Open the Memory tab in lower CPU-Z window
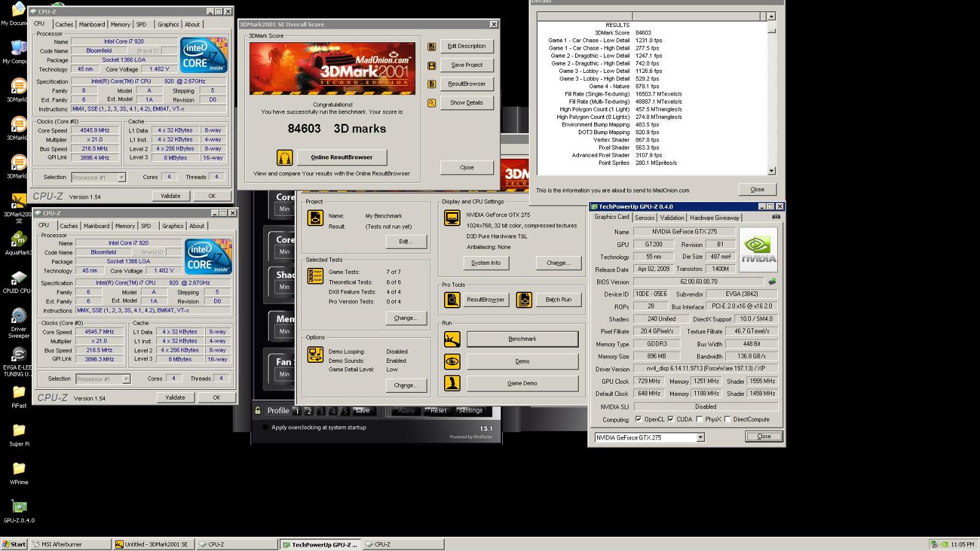 pos(125,226)
